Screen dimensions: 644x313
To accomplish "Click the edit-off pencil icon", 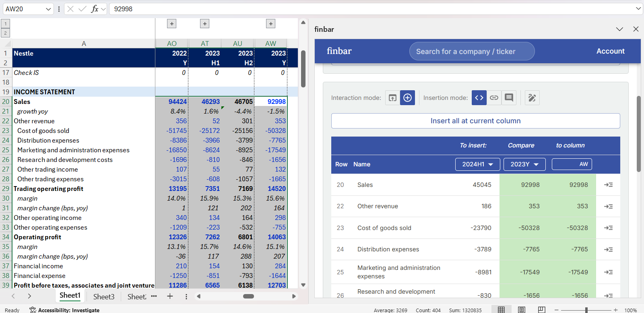I will coord(532,98).
